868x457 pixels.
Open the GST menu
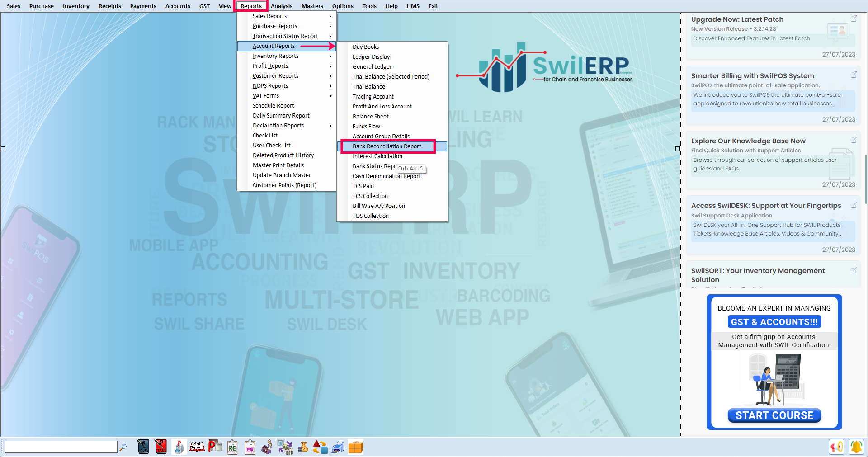204,6
